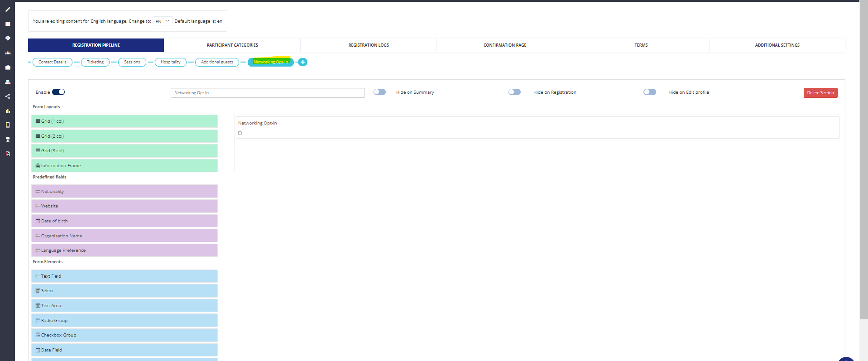Open the bar chart statistics icon
The width and height of the screenshot is (868, 361).
(x=8, y=111)
